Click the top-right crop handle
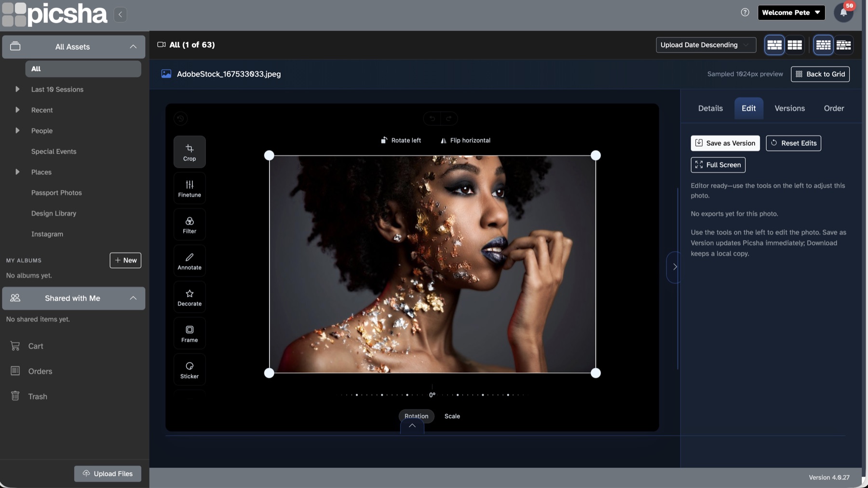Screen dimensions: 868x488 click(596, 155)
